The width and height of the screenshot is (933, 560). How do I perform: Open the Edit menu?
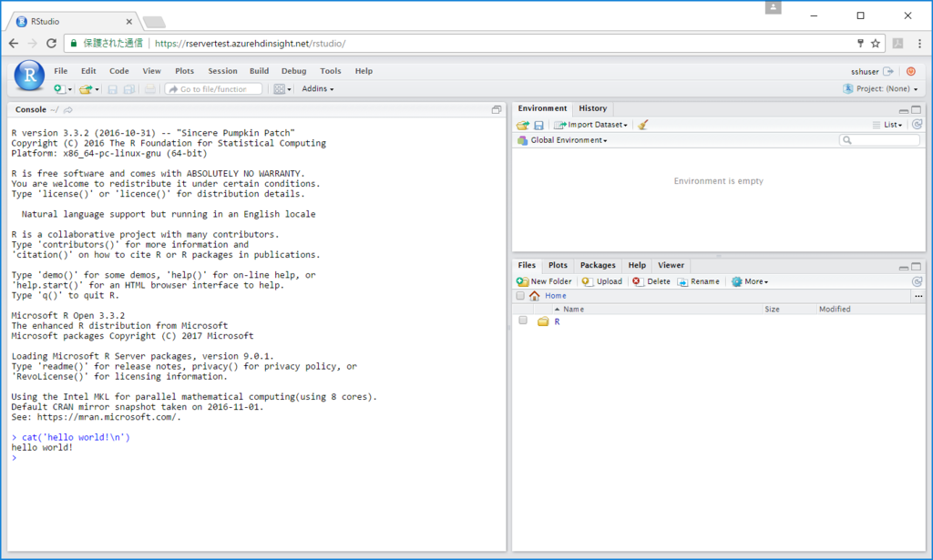(88, 71)
